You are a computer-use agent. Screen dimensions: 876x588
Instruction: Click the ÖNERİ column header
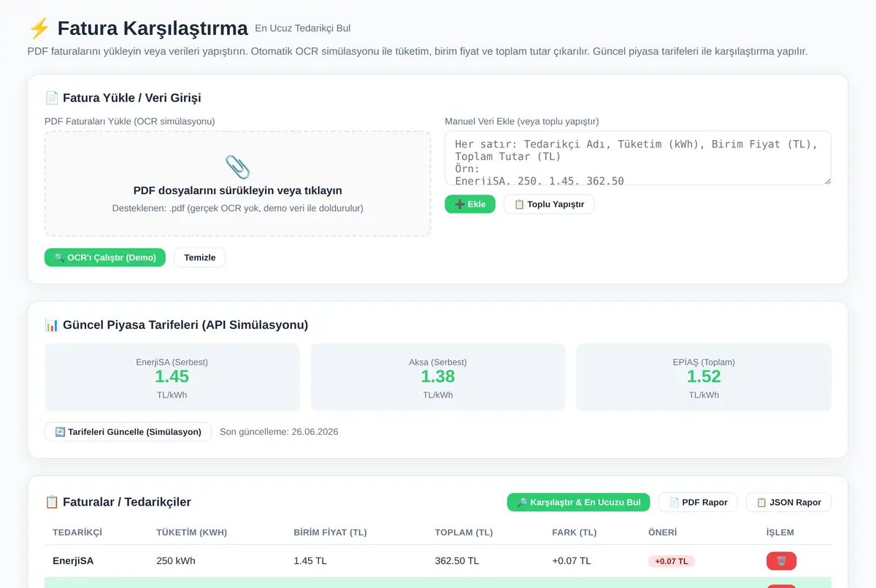pos(663,533)
